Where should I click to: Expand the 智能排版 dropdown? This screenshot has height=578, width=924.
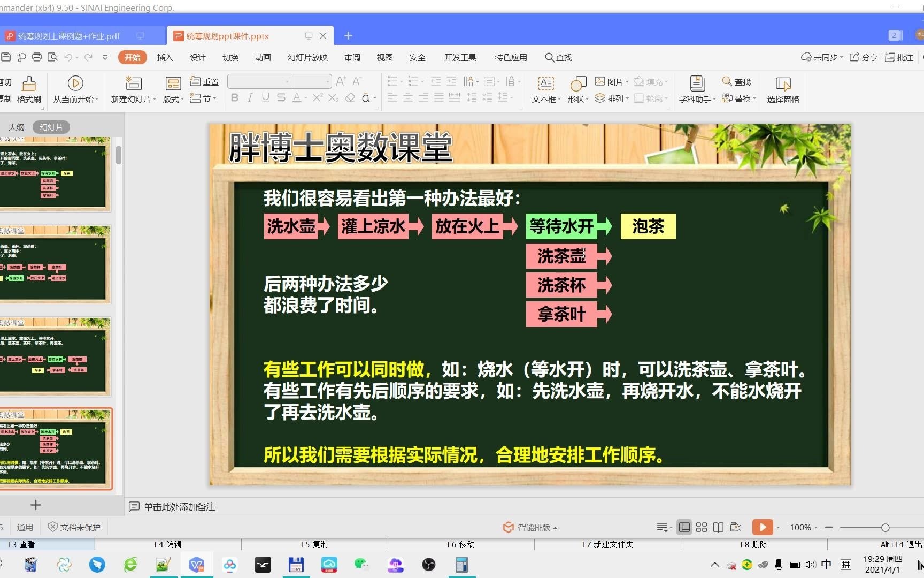556,527
